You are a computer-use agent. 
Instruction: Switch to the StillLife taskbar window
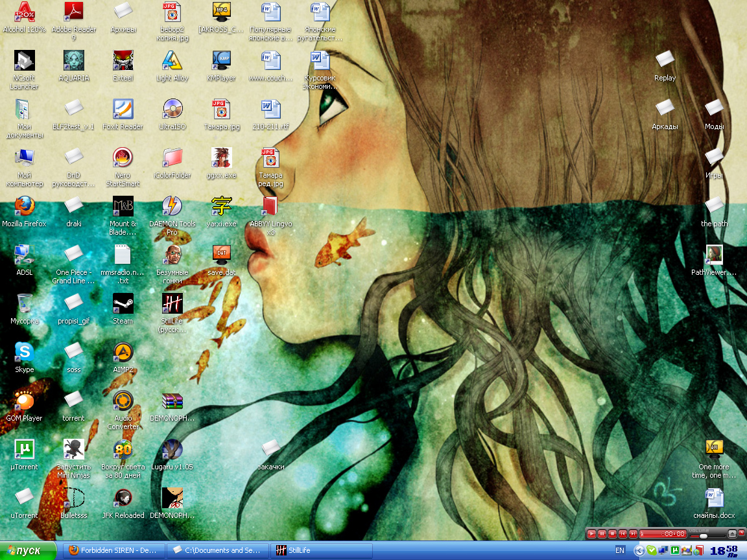(x=322, y=550)
